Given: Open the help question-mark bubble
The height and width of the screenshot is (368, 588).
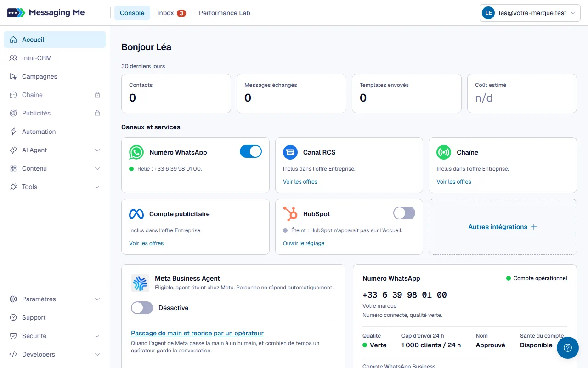Looking at the screenshot, I should pos(568,348).
